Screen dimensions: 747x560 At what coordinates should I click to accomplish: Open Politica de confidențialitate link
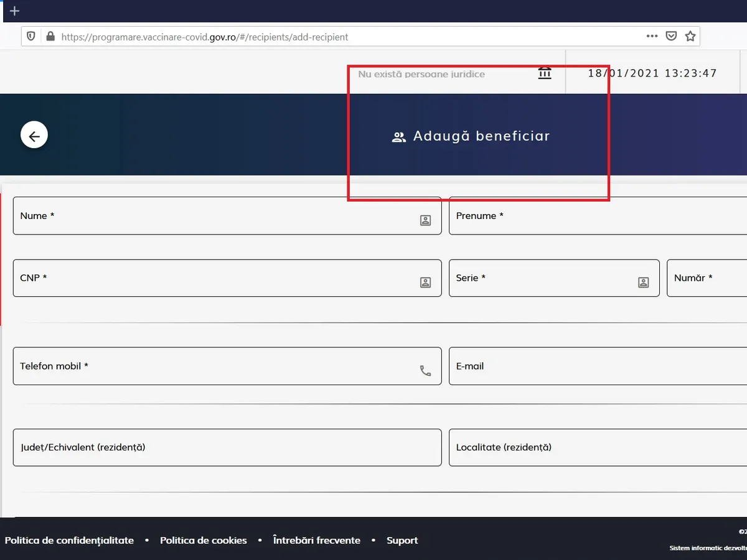[69, 540]
